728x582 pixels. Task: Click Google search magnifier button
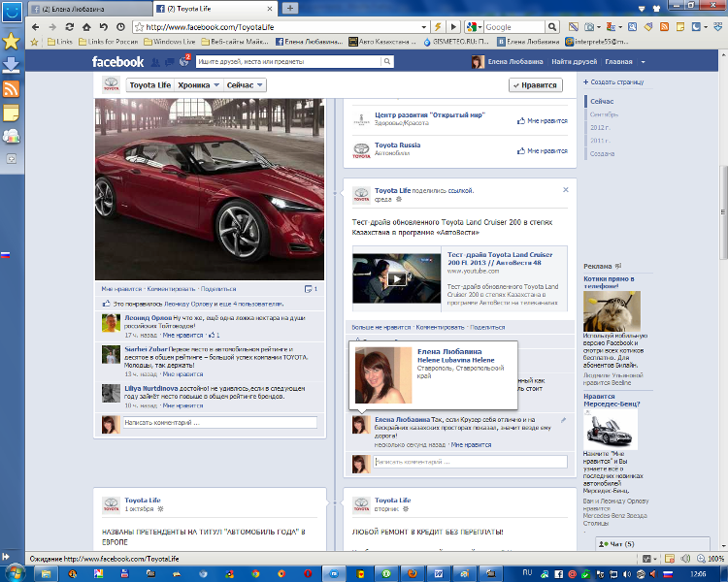(551, 27)
